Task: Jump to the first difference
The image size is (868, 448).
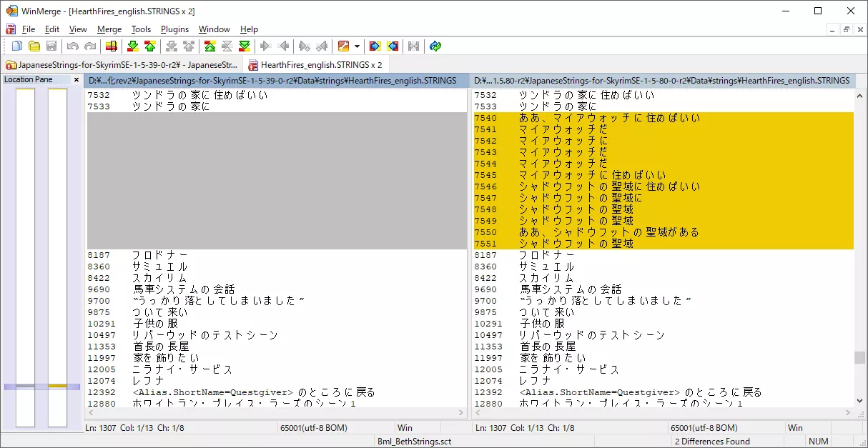Action: (209, 46)
